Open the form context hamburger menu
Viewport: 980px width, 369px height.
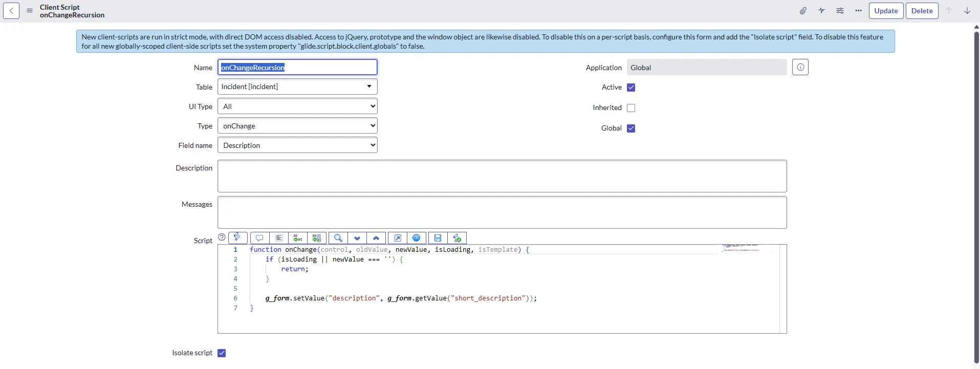[30, 11]
